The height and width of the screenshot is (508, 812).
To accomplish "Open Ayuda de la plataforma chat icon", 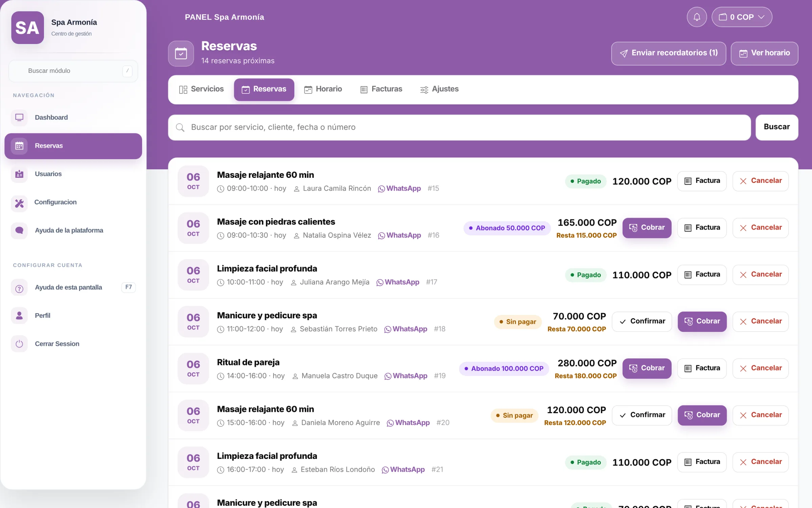I will click(19, 231).
